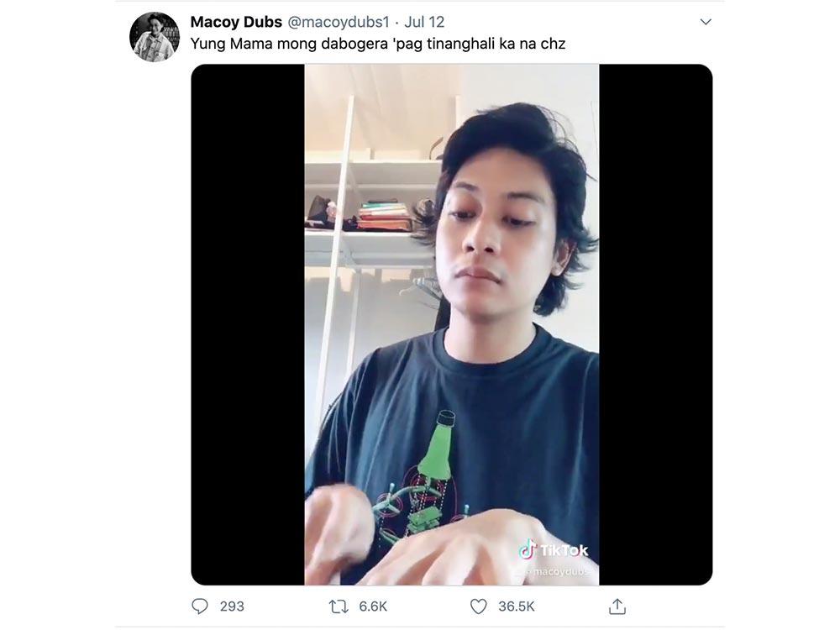Open the share tweet icon

pos(617,606)
